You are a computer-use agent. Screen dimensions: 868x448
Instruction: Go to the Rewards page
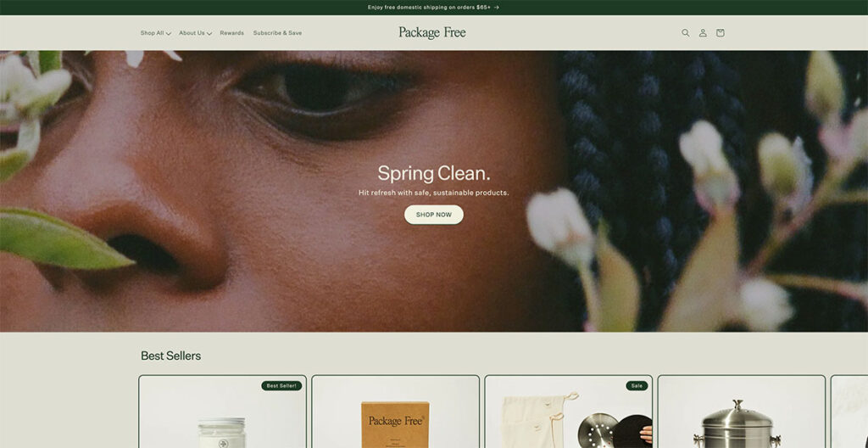(x=232, y=33)
